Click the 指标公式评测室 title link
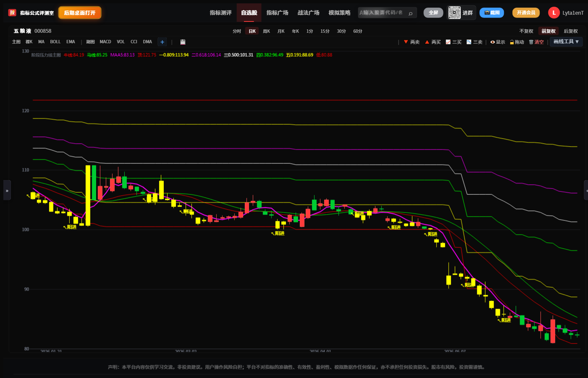Image resolution: width=588 pixels, height=378 pixels. (x=37, y=13)
